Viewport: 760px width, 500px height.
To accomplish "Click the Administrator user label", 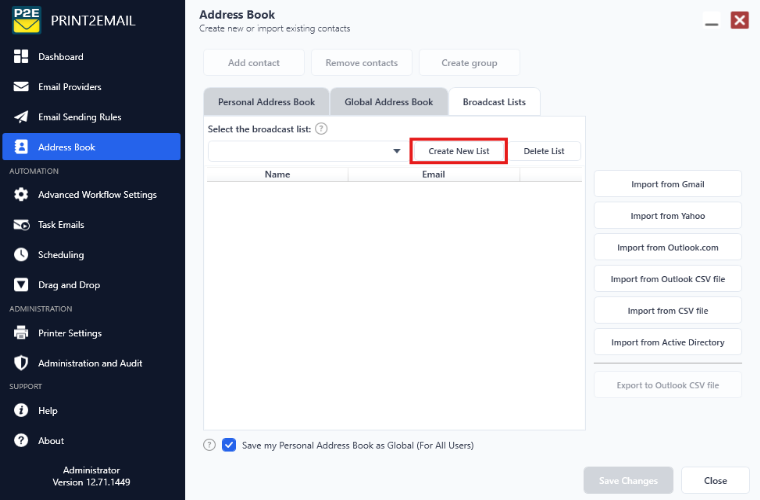I will (92, 470).
